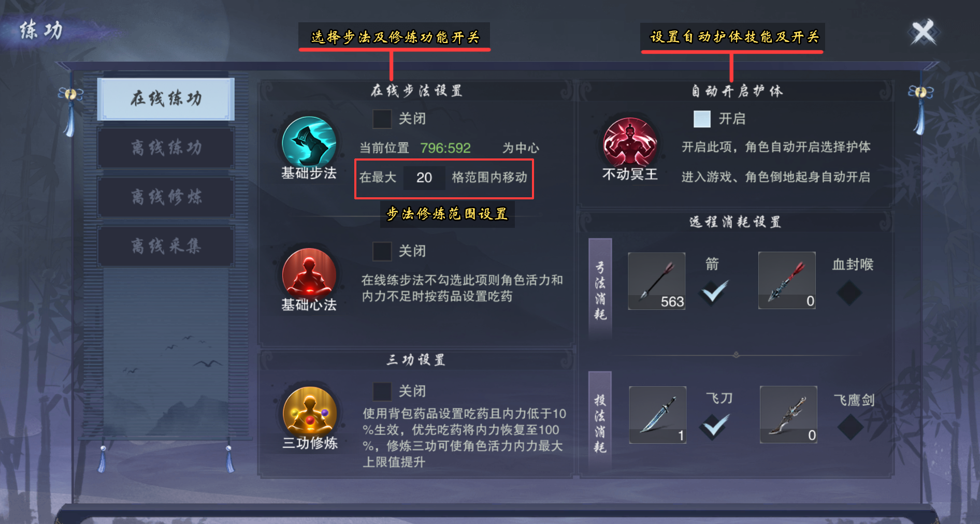Uncheck the 箭 consumption checkmark
Image resolution: width=980 pixels, height=524 pixels.
[x=713, y=292]
